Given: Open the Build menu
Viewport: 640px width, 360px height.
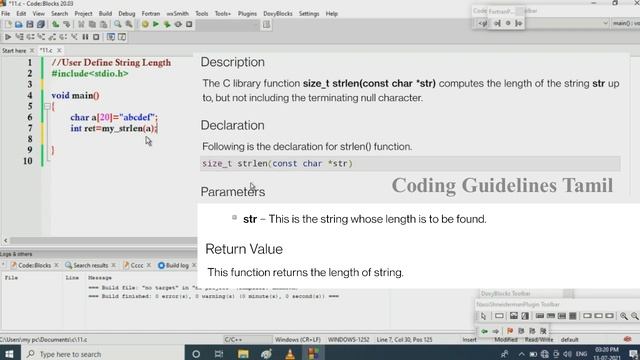Looking at the screenshot, I should click(x=105, y=13).
